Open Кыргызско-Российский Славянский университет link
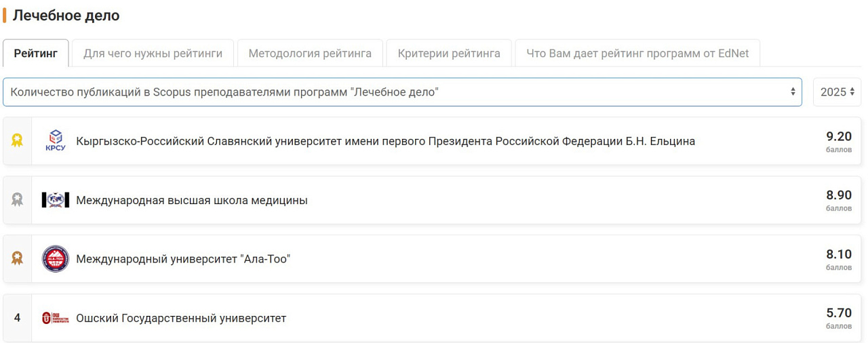Image resolution: width=868 pixels, height=343 pixels. click(x=385, y=141)
